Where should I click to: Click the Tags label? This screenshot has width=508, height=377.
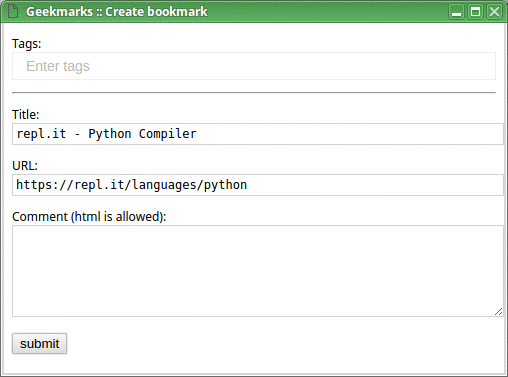(x=27, y=44)
